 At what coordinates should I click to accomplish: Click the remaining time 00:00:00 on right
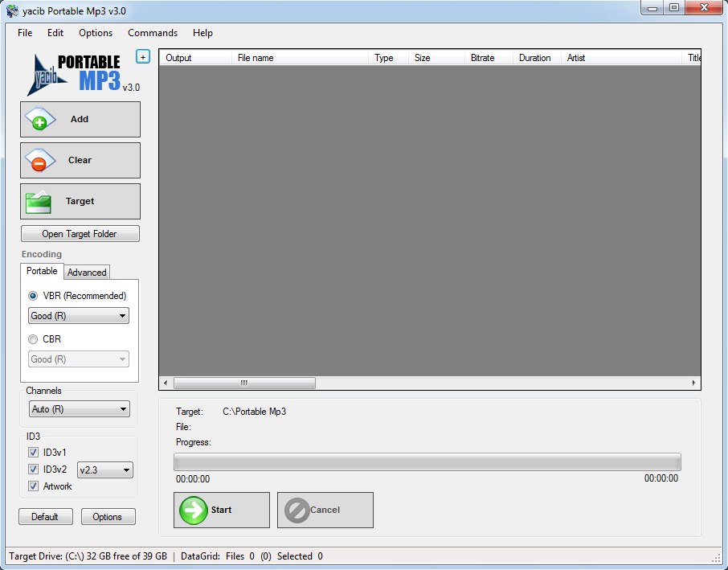[661, 478]
